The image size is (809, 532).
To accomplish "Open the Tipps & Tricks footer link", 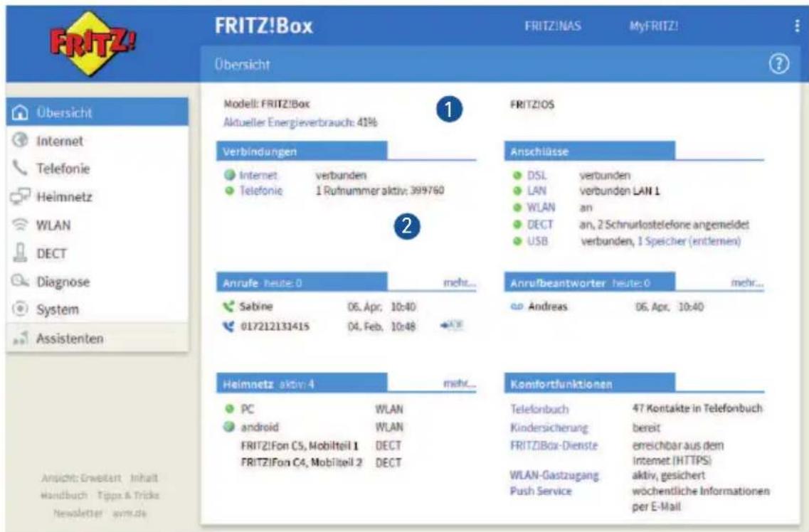I will pyautogui.click(x=129, y=496).
